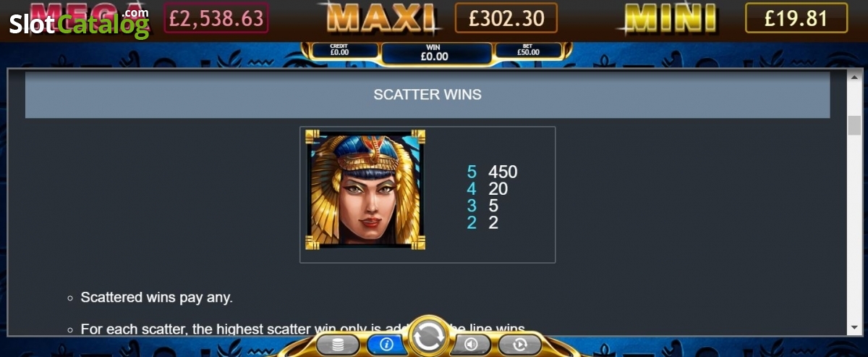The image size is (868, 357).
Task: Select the Maxi jackpot amount £302.30
Action: coord(506,18)
